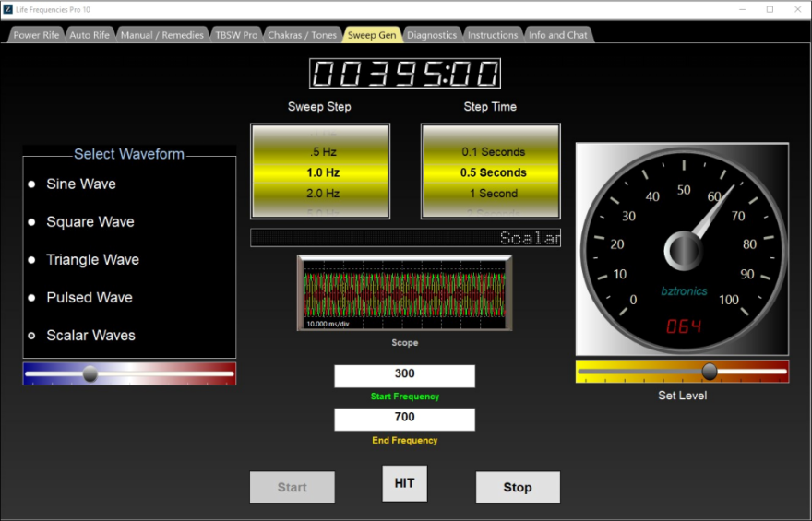Select the Sine Wave radio button
This screenshot has height=521, width=812.
[x=33, y=184]
